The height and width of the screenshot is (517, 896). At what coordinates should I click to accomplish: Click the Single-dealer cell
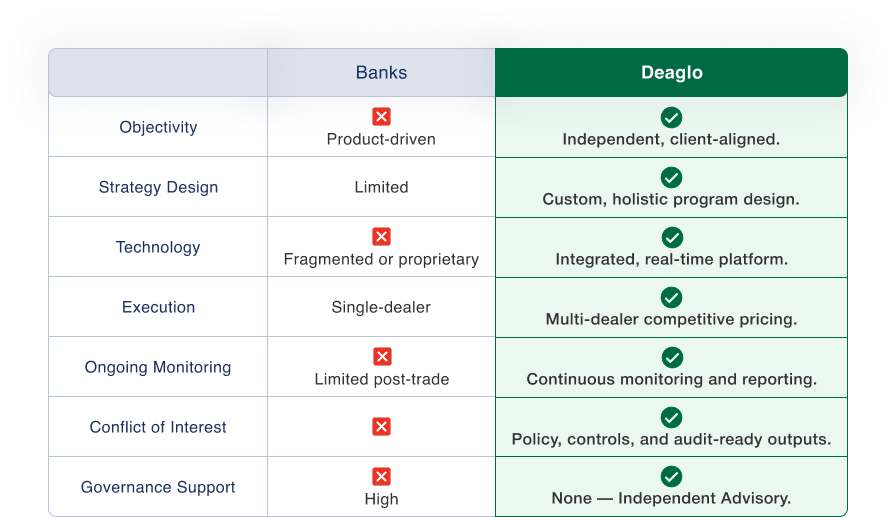(381, 307)
